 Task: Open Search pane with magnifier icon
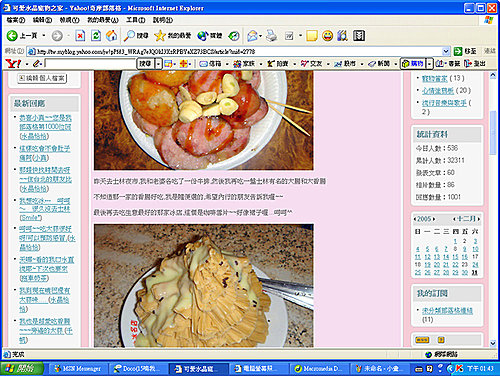coord(136,36)
